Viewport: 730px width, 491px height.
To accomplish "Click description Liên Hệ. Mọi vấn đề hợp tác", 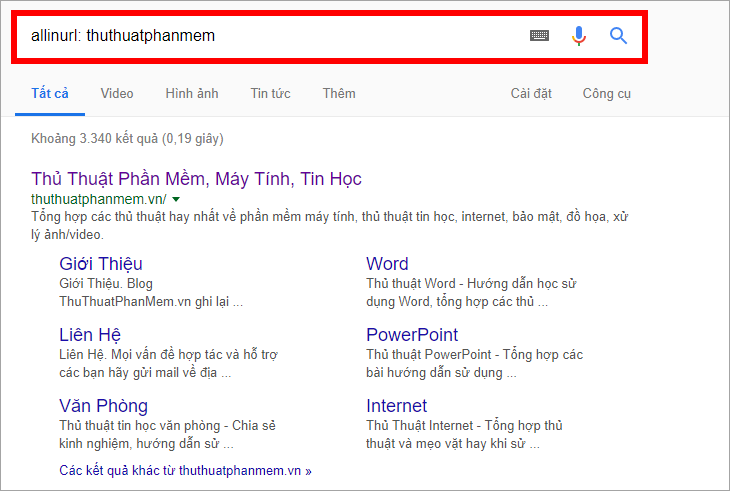I will click(168, 363).
